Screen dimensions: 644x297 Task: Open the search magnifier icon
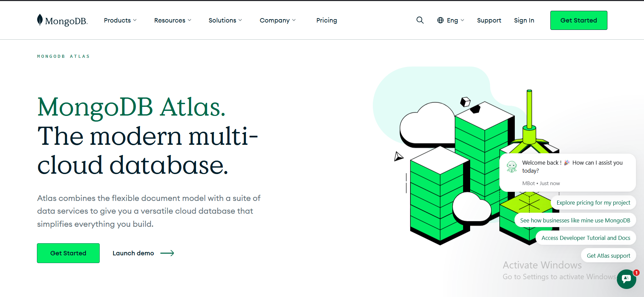pyautogui.click(x=420, y=20)
